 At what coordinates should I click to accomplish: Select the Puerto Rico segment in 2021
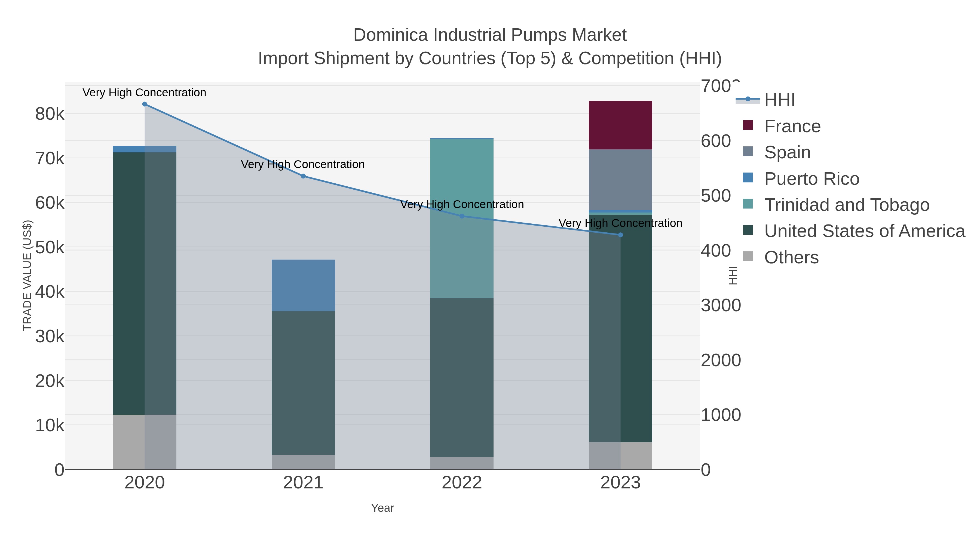tap(303, 286)
